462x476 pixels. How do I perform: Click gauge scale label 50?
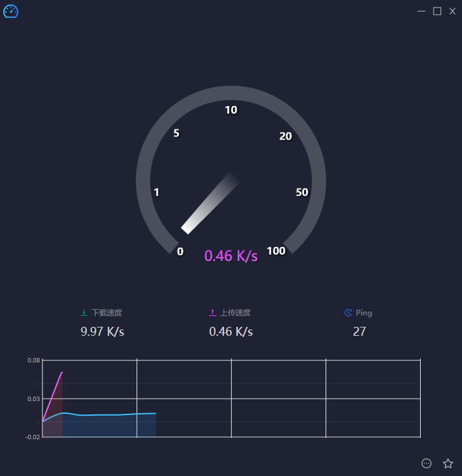pos(302,192)
